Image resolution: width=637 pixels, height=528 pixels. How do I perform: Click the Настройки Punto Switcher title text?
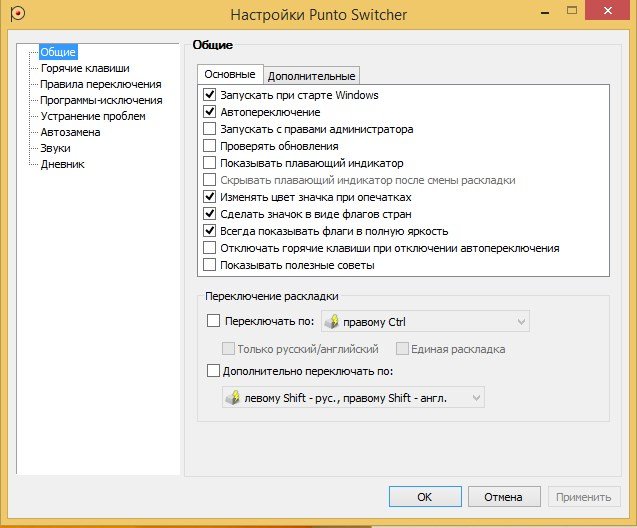[318, 15]
